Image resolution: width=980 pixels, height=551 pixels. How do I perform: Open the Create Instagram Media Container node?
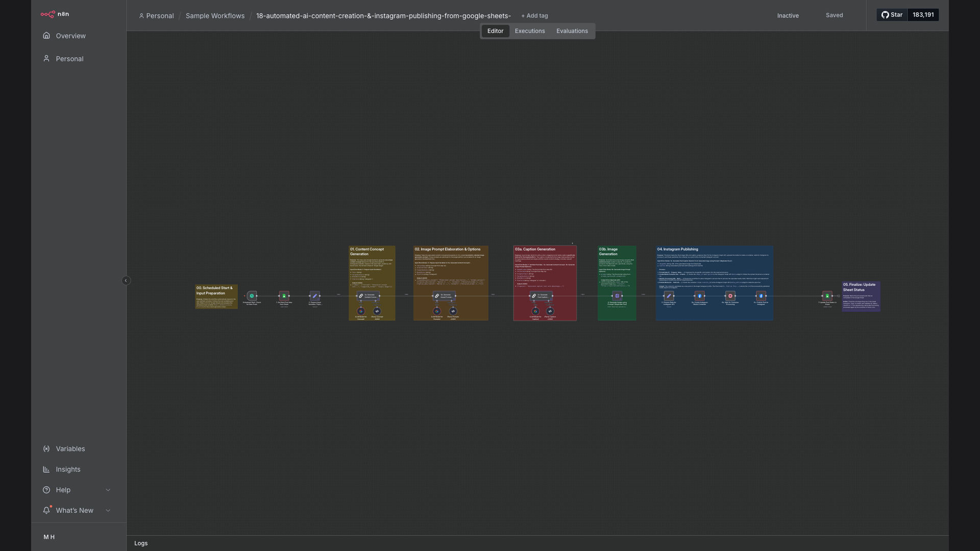coord(700,296)
